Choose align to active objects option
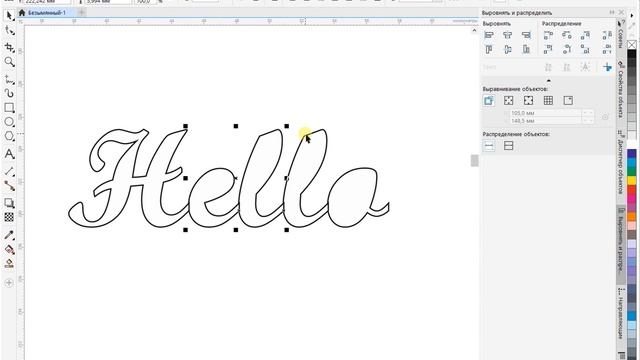Viewport: 640px width, 360px height. (489, 100)
